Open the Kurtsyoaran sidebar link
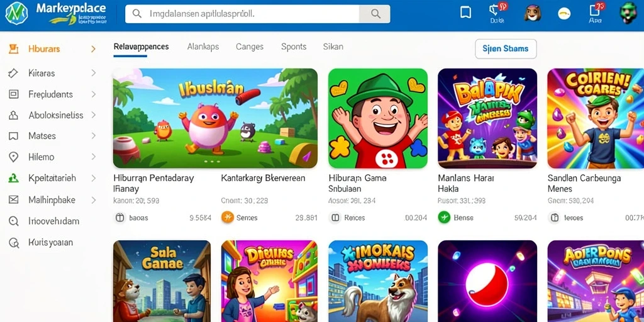This screenshot has width=644, height=322. (50, 242)
